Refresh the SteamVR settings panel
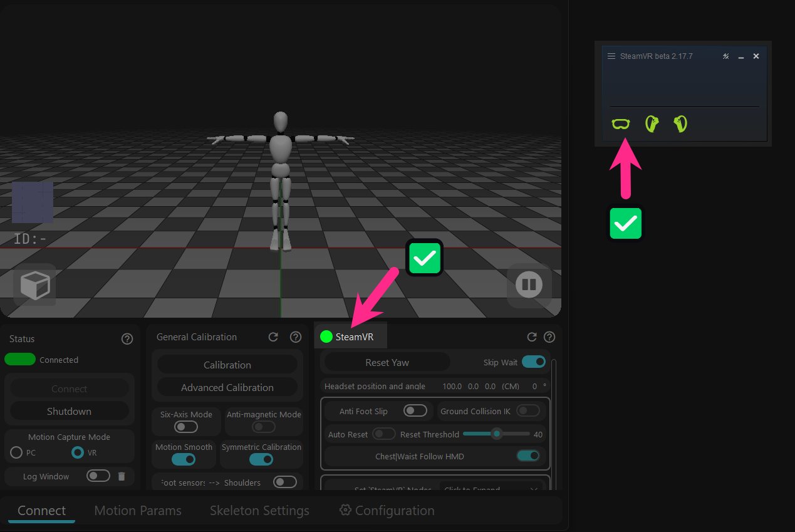Screen dimensions: 795x532 tap(532, 337)
